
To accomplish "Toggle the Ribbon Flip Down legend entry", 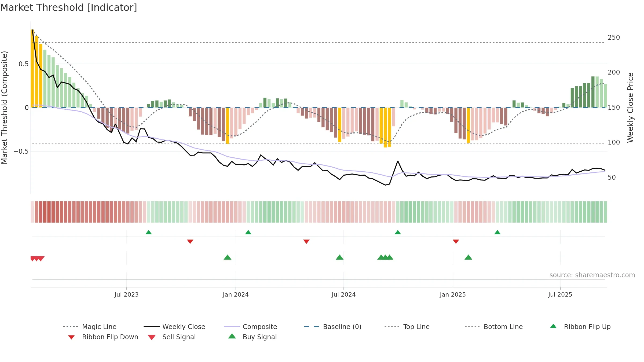I will [103, 337].
